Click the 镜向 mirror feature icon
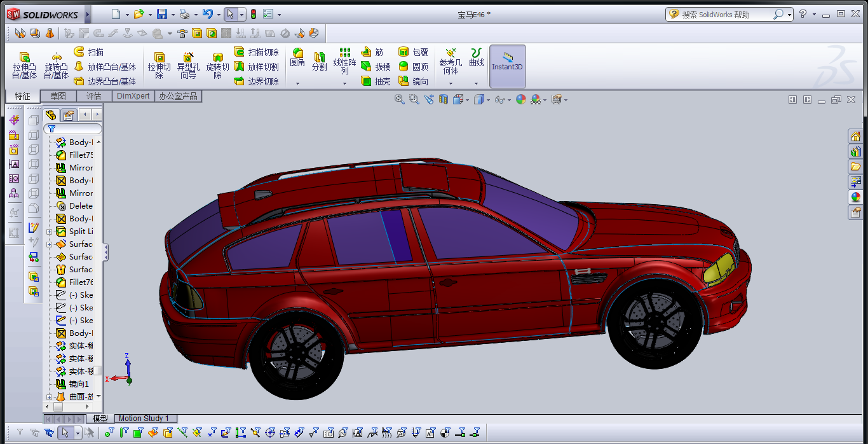This screenshot has height=444, width=868. pyautogui.click(x=413, y=81)
